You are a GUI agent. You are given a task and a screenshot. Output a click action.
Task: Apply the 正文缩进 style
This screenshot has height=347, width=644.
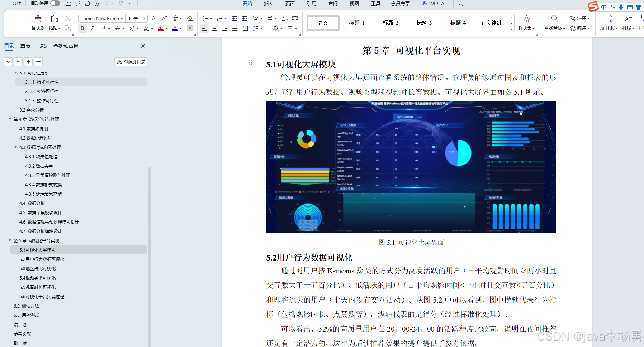pyautogui.click(x=492, y=23)
